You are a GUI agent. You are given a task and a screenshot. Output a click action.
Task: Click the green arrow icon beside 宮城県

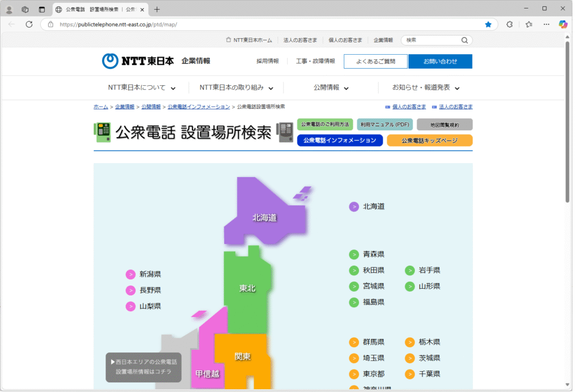tap(354, 287)
